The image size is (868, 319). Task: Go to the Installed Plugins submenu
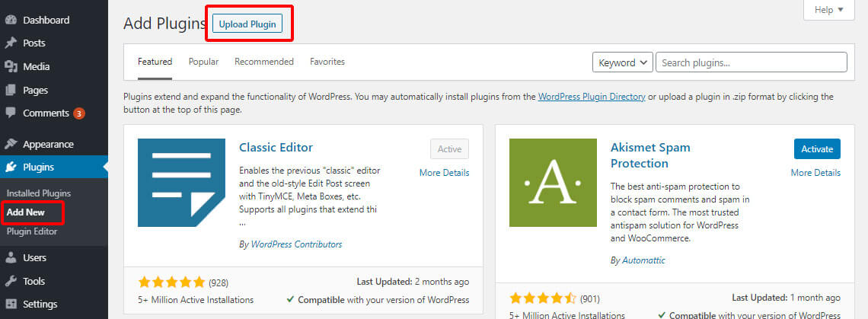click(x=39, y=193)
